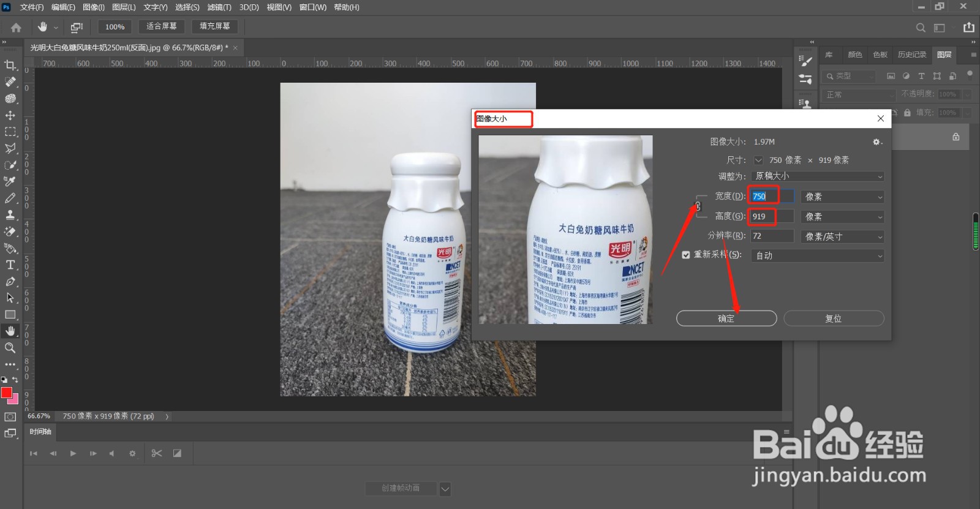Select the Paint Bucket tool
980x509 pixels.
(x=10, y=248)
